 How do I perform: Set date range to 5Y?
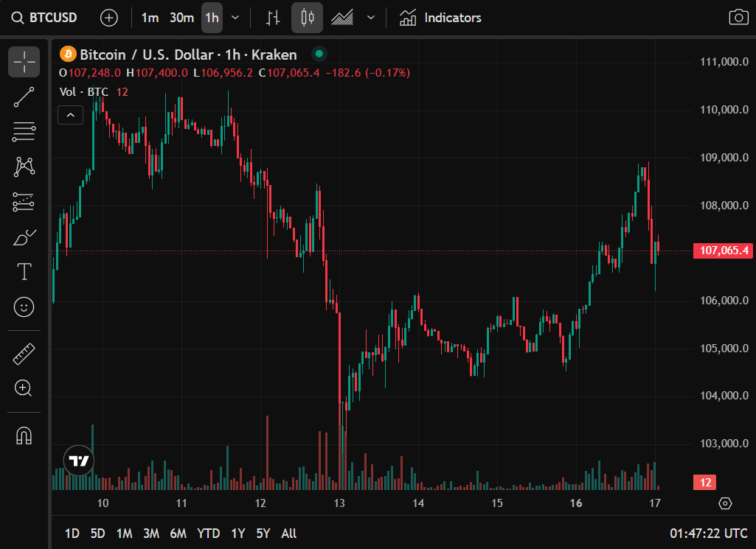click(263, 533)
